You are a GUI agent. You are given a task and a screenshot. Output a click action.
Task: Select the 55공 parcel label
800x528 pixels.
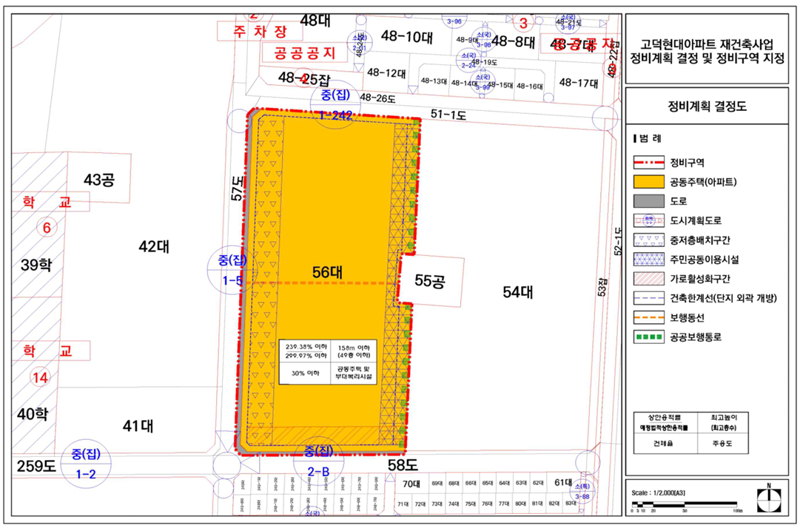(431, 283)
